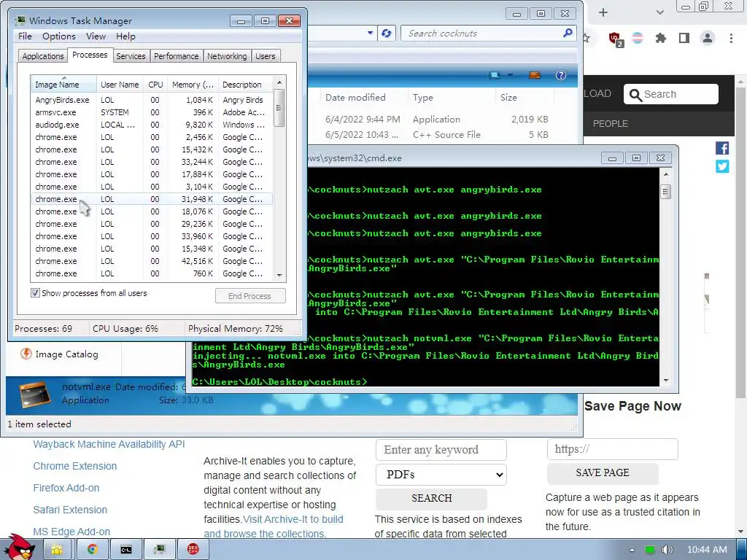
Task: Click the SAVE PAGE button
Action: 603,472
